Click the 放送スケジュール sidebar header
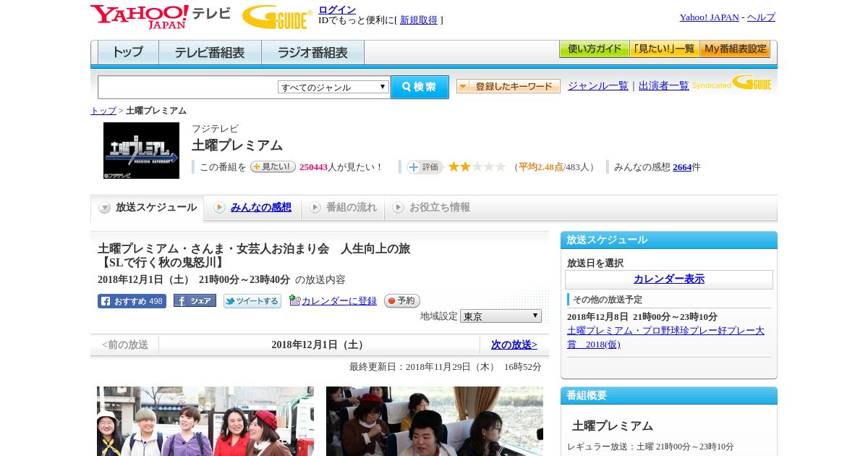Image resolution: width=868 pixels, height=456 pixels. pos(669,240)
